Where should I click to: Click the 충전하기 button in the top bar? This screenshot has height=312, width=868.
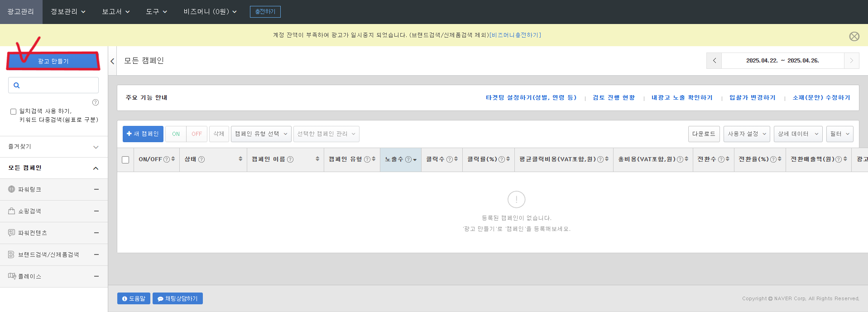[x=265, y=12]
